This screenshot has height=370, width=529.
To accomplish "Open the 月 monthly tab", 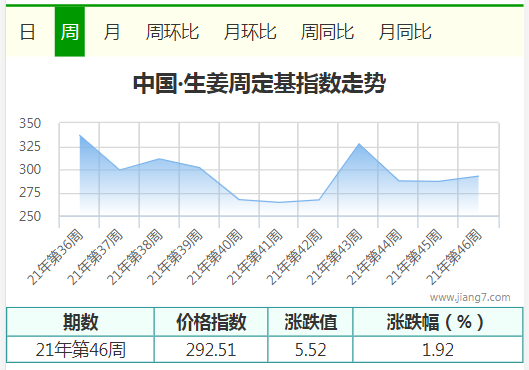I will click(112, 32).
